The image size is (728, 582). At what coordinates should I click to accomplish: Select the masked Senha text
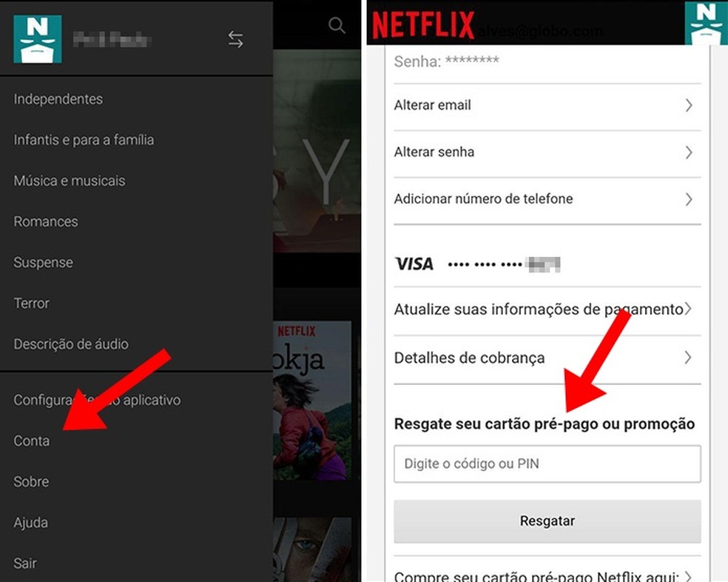click(446, 61)
